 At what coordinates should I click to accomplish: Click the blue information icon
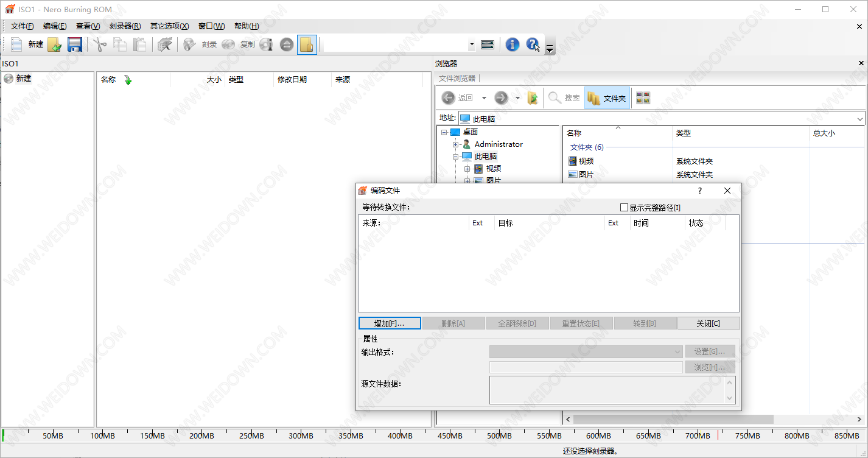point(513,44)
